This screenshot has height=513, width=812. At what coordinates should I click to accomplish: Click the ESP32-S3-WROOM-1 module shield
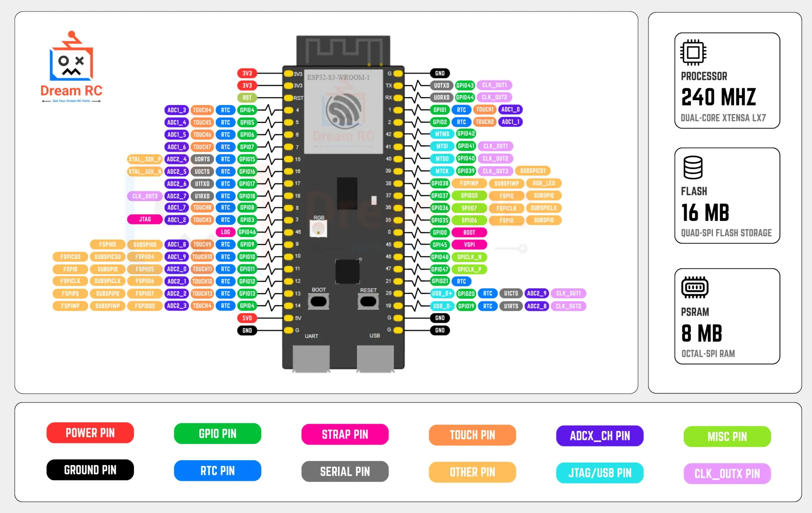point(343,111)
